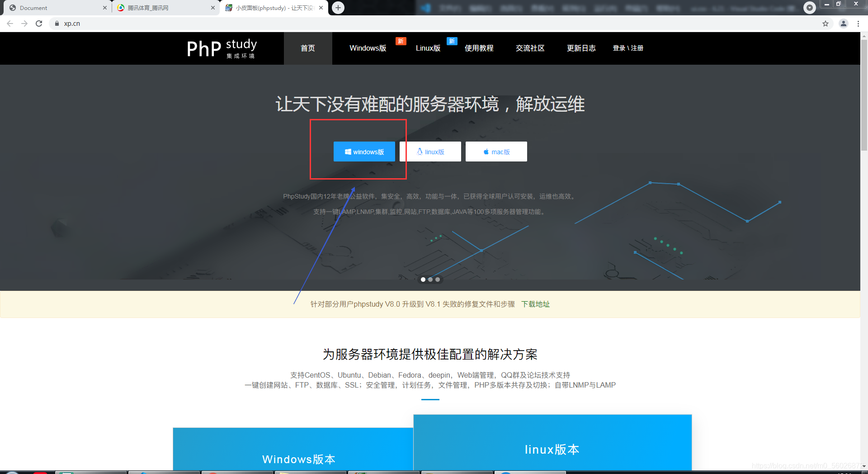Screen dimensions: 868x474
Task: Click the linux版 download button
Action: 430,152
